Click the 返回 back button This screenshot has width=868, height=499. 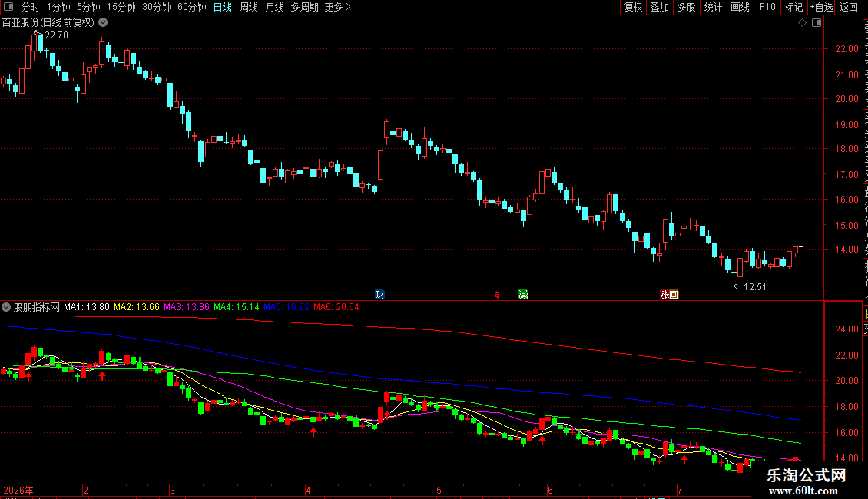(849, 7)
